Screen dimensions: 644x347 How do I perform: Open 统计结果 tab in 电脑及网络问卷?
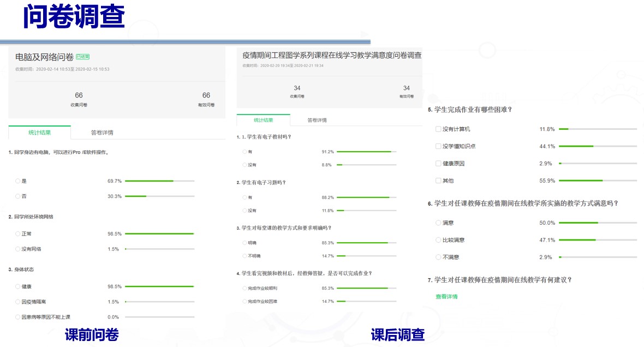pos(39,133)
